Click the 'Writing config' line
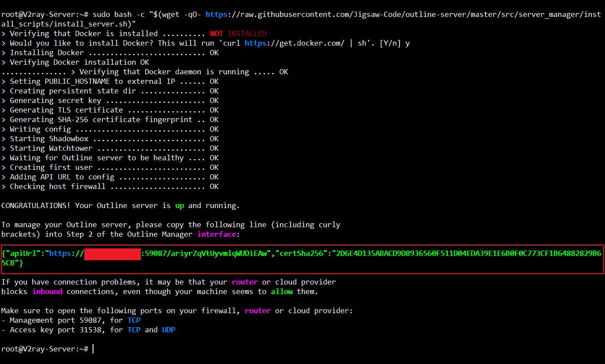The width and height of the screenshot is (605, 364). coord(110,129)
